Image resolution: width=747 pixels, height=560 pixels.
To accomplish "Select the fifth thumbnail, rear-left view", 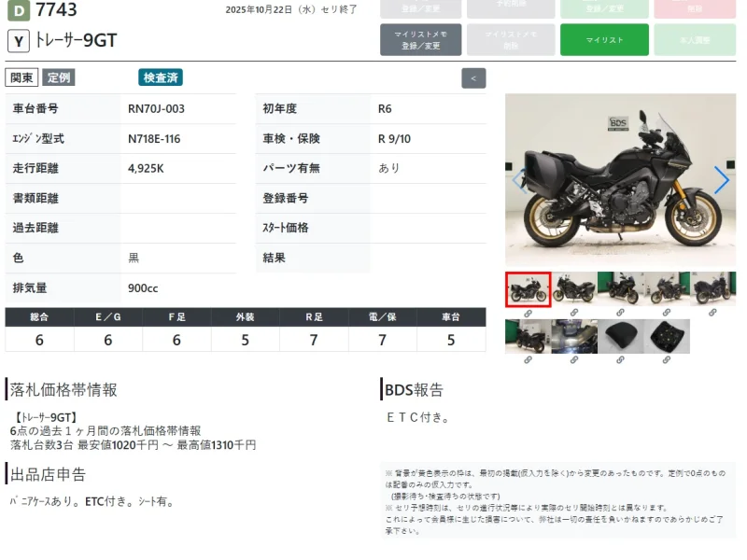I will [x=712, y=288].
